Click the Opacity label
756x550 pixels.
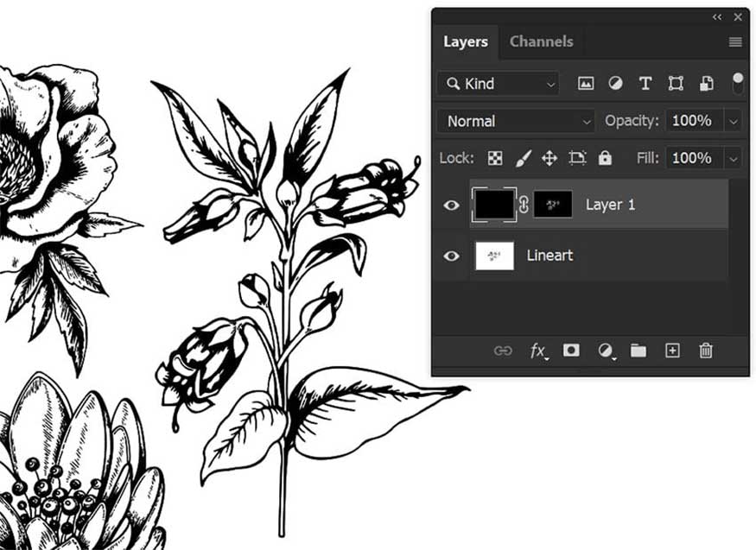(632, 121)
